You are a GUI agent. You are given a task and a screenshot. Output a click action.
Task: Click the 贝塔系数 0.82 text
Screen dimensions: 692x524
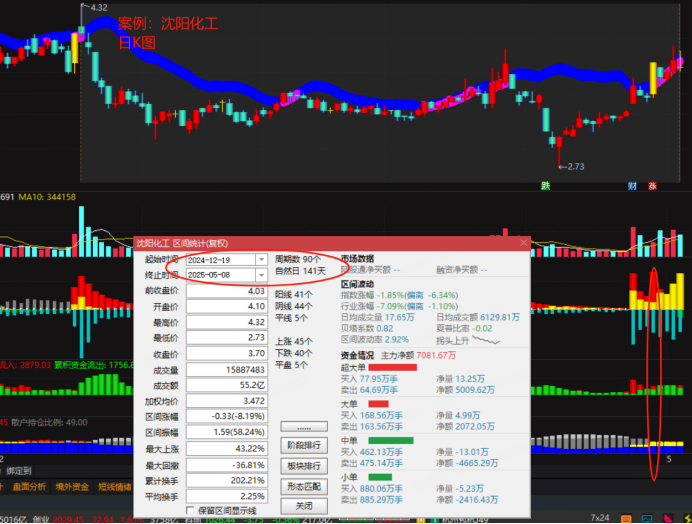coord(367,328)
